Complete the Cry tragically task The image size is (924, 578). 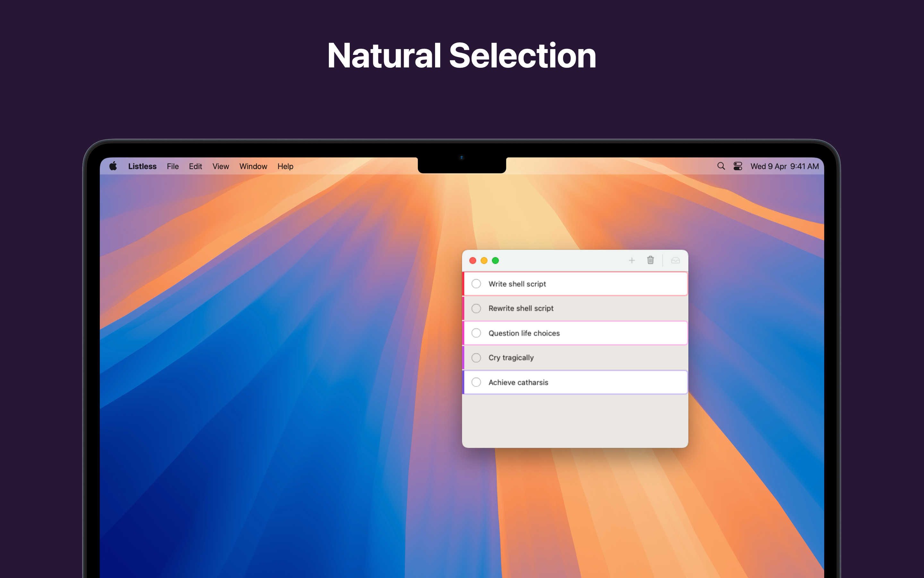(476, 357)
